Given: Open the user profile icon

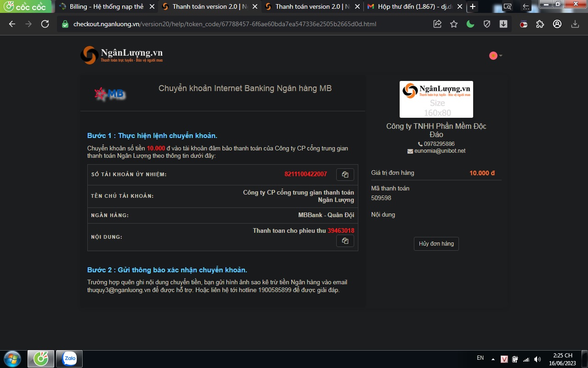Looking at the screenshot, I should tap(557, 24).
